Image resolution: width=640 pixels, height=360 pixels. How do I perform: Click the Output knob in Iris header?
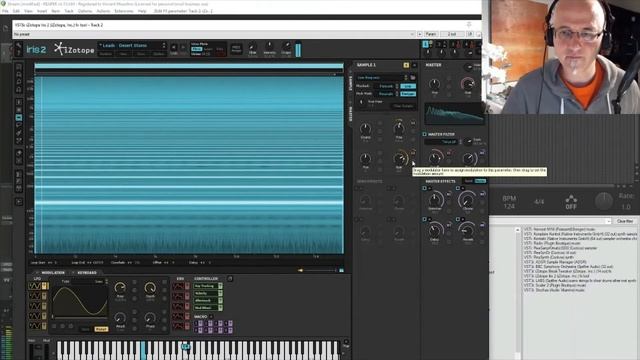(x=286, y=47)
